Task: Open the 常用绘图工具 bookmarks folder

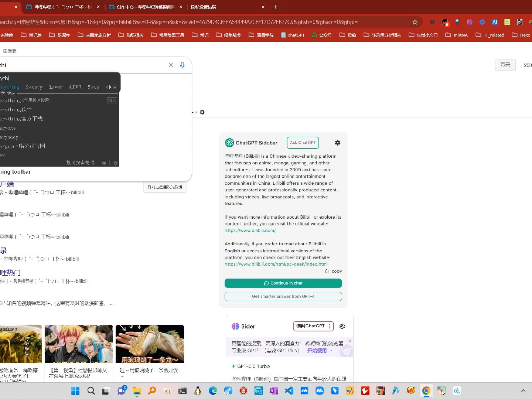Action: pos(168,35)
